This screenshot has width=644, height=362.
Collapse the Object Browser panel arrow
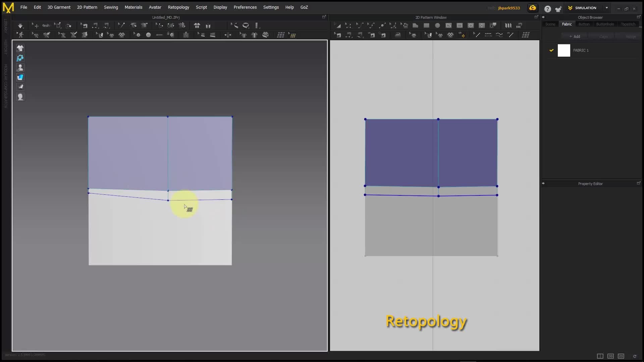[x=543, y=17]
